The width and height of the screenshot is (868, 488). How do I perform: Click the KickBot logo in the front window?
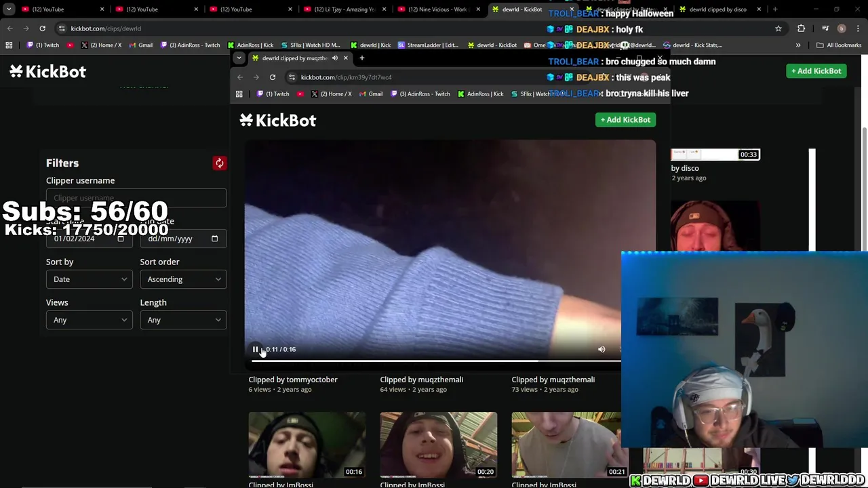(277, 120)
